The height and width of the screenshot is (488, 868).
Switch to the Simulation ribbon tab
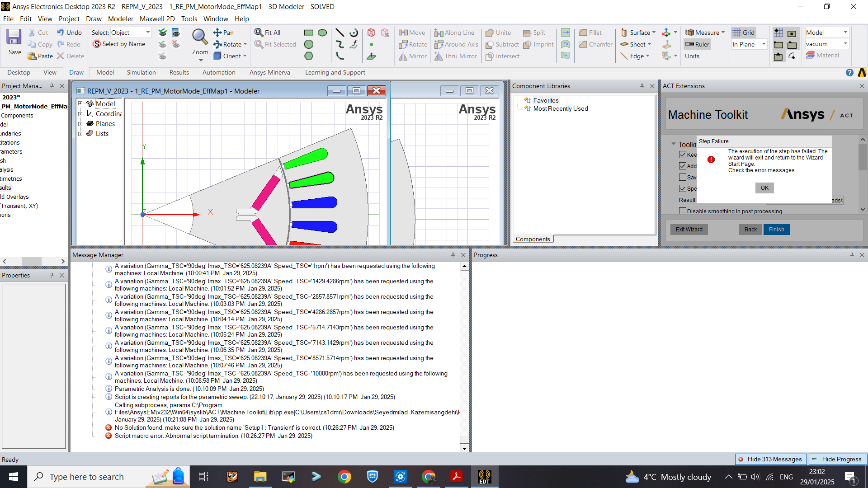[141, 72]
